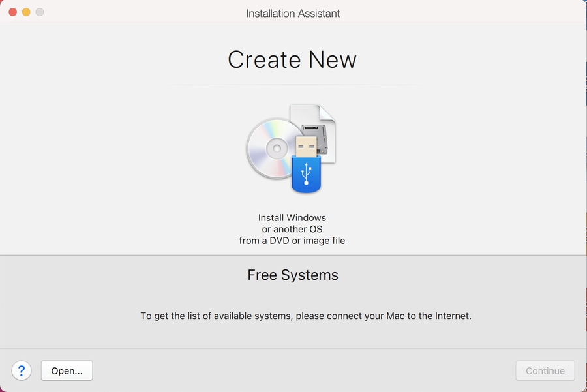Click the 'Create New' heading
The width and height of the screenshot is (587, 392).
(x=292, y=60)
